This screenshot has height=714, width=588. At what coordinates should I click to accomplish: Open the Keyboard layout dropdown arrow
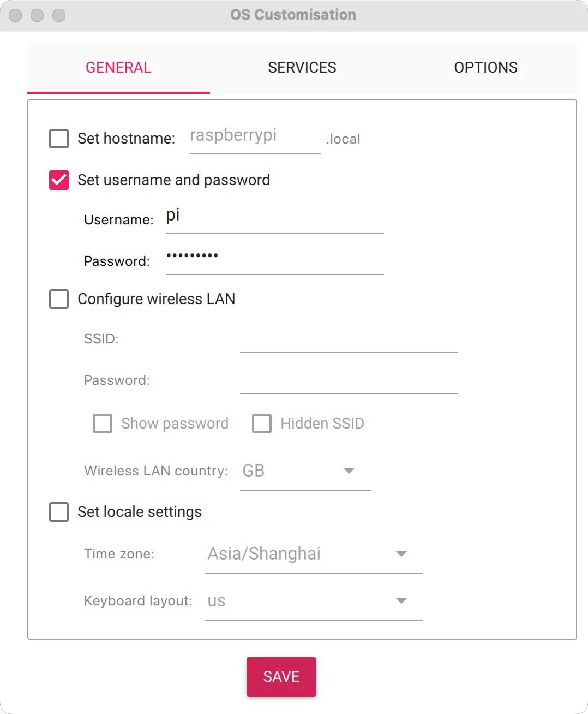coord(401,600)
